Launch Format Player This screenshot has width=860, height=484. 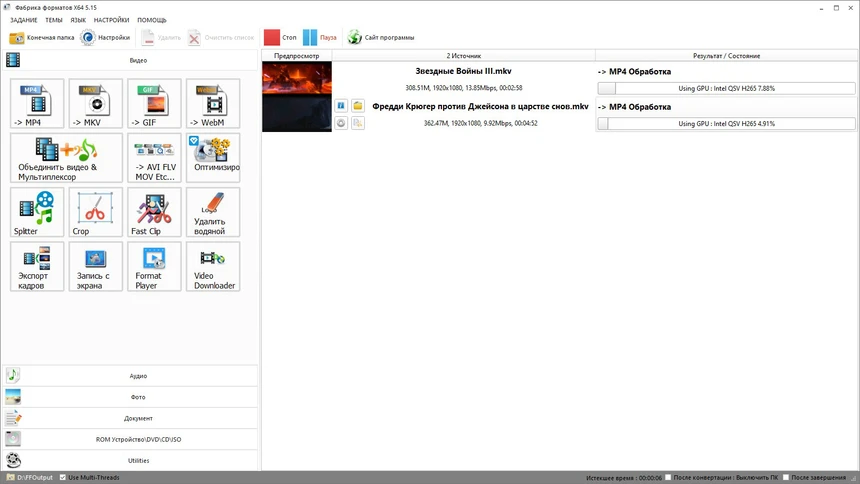pyautogui.click(x=154, y=266)
